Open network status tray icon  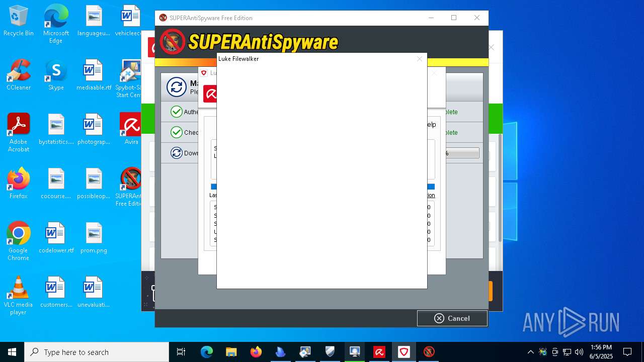567,352
